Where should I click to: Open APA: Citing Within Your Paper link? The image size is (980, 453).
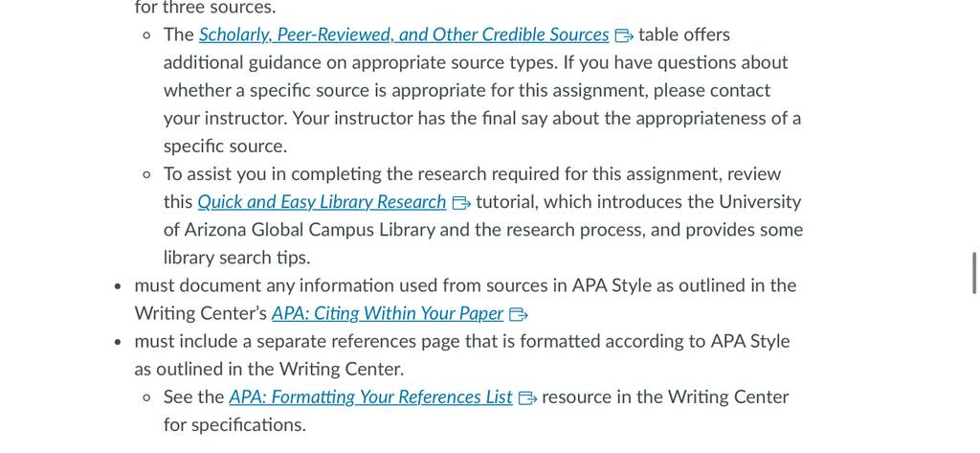388,314
